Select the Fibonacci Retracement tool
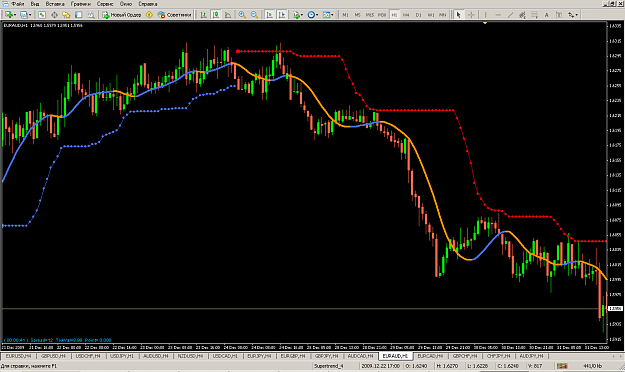Screen dimensions: 625x372 (x=535, y=15)
